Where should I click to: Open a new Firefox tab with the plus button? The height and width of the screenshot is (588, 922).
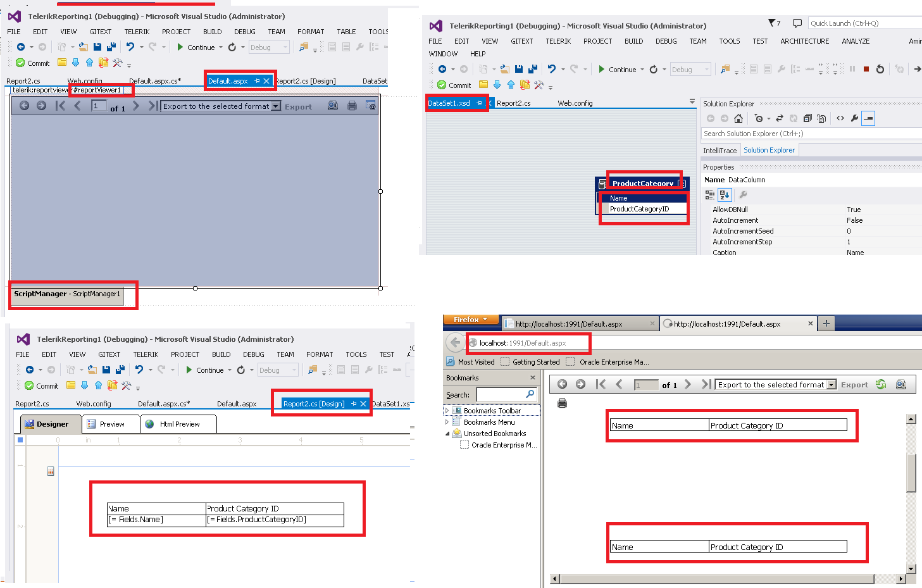(x=826, y=323)
